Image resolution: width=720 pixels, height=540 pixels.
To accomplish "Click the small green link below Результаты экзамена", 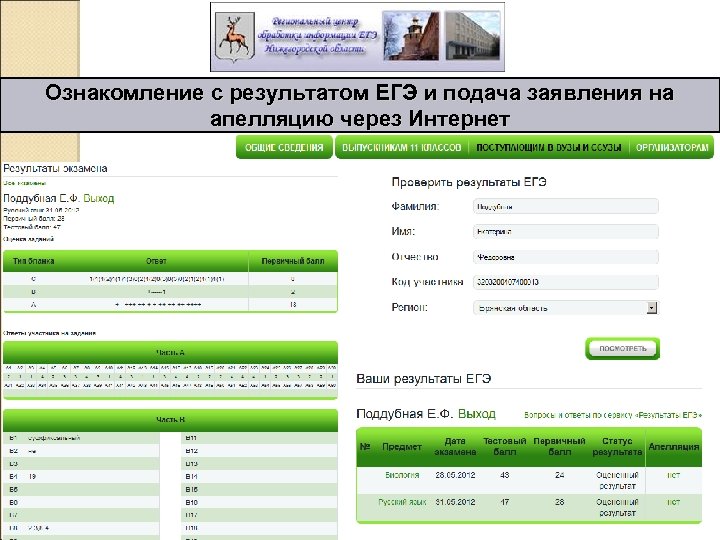I will [24, 183].
